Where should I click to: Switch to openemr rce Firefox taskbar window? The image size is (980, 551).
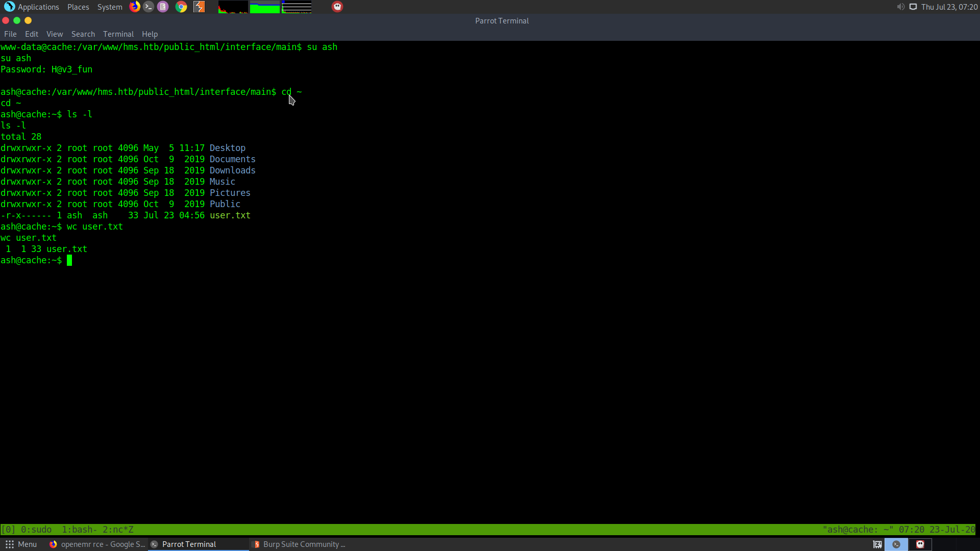(x=97, y=544)
